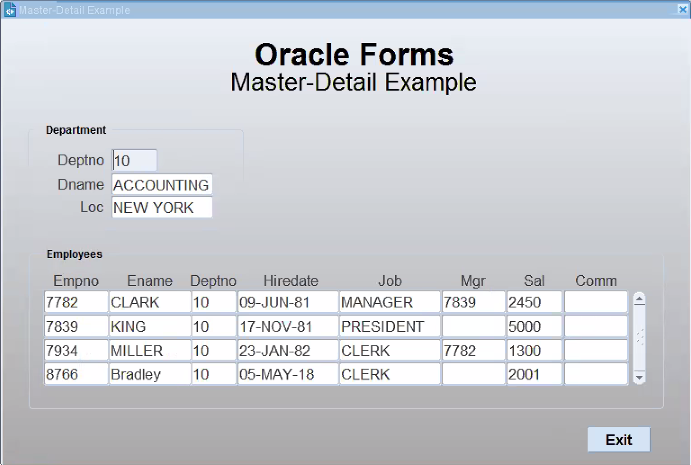Click empty Comm cell in KING row
This screenshot has width=691, height=465.
point(596,326)
